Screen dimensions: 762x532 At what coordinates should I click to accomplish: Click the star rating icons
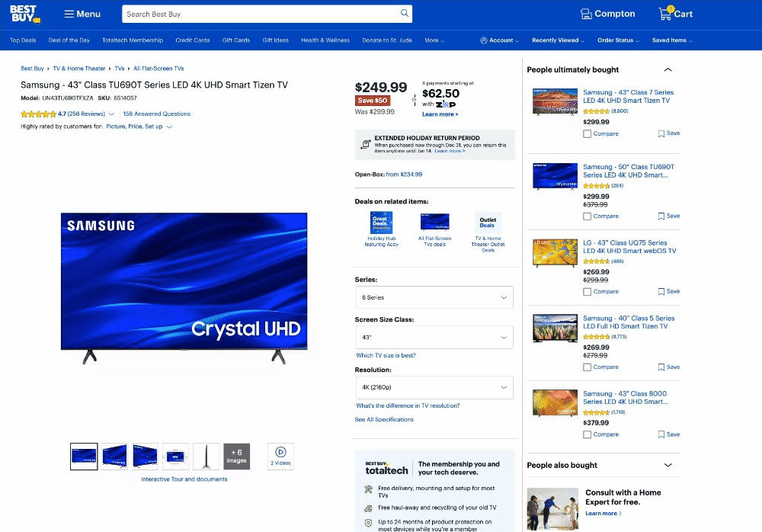(38, 114)
